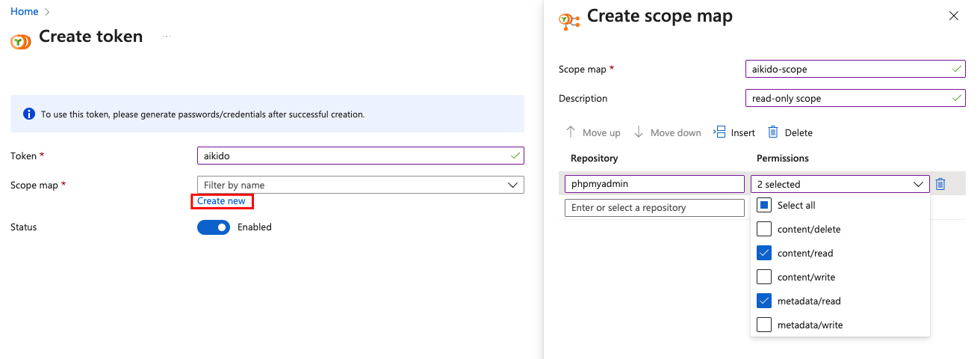This screenshot has height=359, width=980.
Task: Click the Insert row icon
Action: click(x=719, y=132)
